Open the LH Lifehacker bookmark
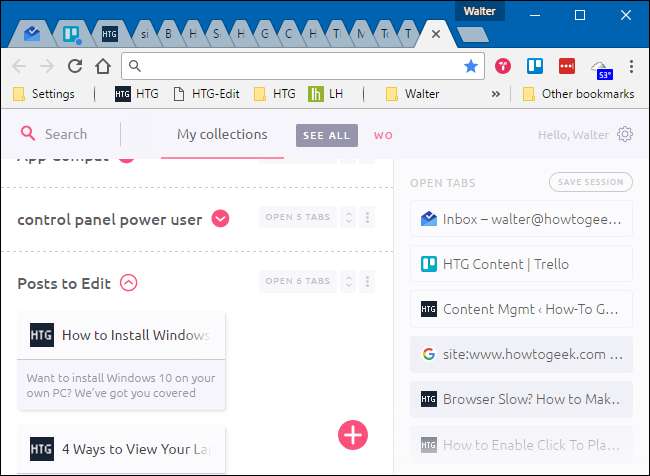 coord(326,94)
